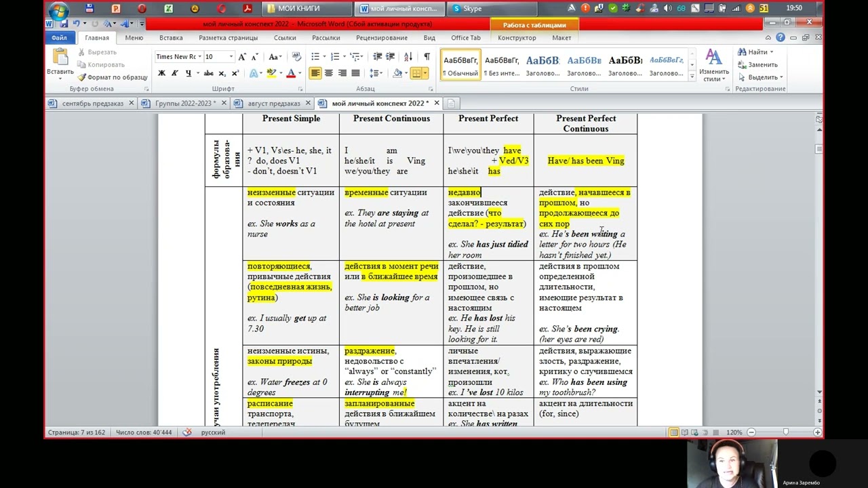The image size is (868, 488).
Task: Open the Change Case (Аа) dropdown
Action: tap(275, 57)
